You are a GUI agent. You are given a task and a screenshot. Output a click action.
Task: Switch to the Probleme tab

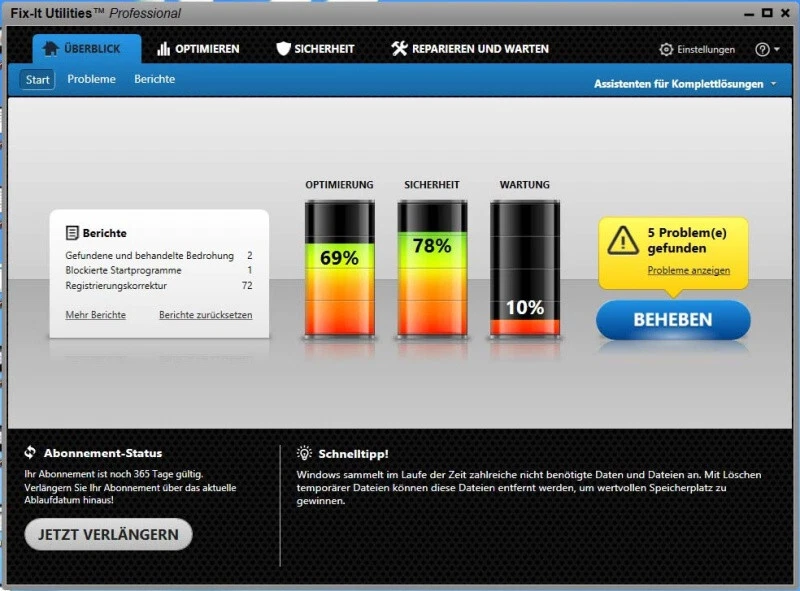pos(91,79)
